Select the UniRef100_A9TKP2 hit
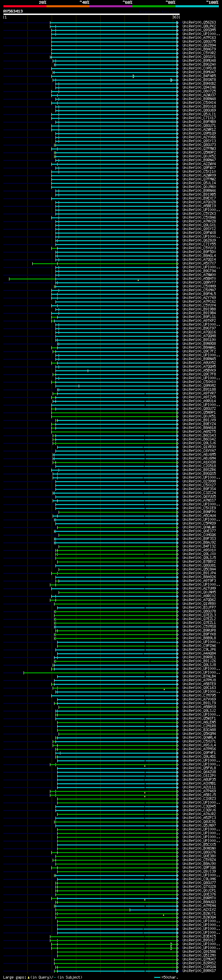Image resolution: width=222 pixels, height=980 pixels. pos(199,321)
